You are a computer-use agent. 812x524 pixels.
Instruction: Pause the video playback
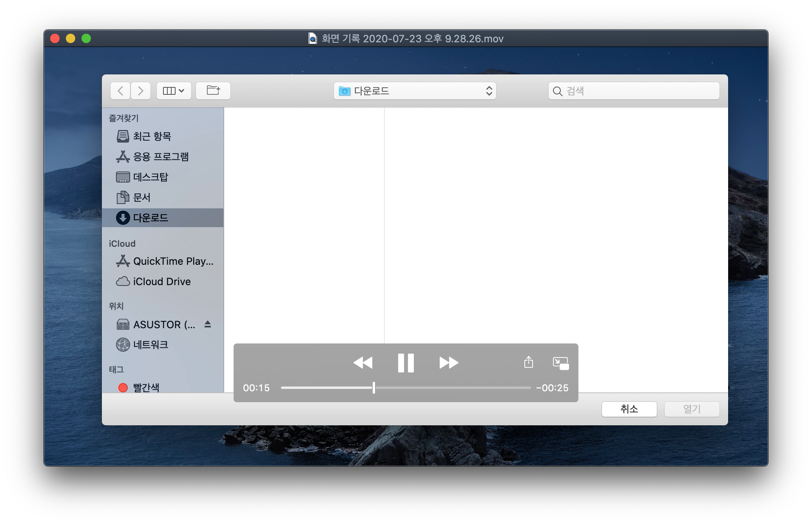(x=406, y=363)
